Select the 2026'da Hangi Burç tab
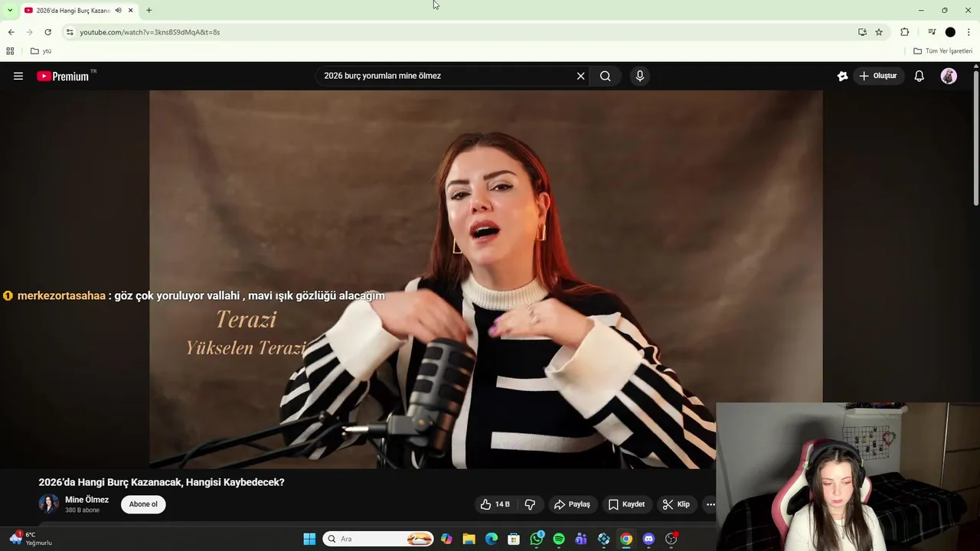 73,11
